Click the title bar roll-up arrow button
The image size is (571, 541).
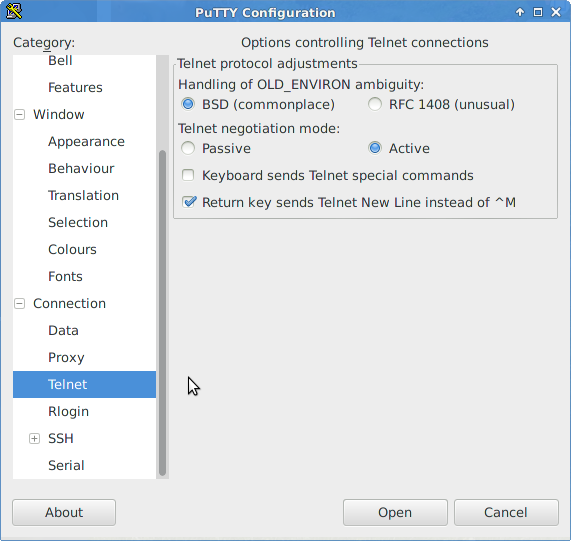pyautogui.click(x=520, y=12)
